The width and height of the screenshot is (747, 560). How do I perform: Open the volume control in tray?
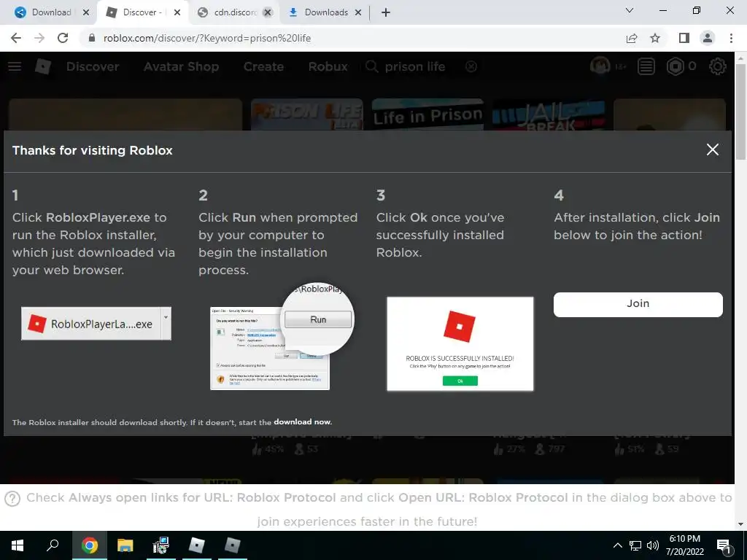pyautogui.click(x=653, y=545)
